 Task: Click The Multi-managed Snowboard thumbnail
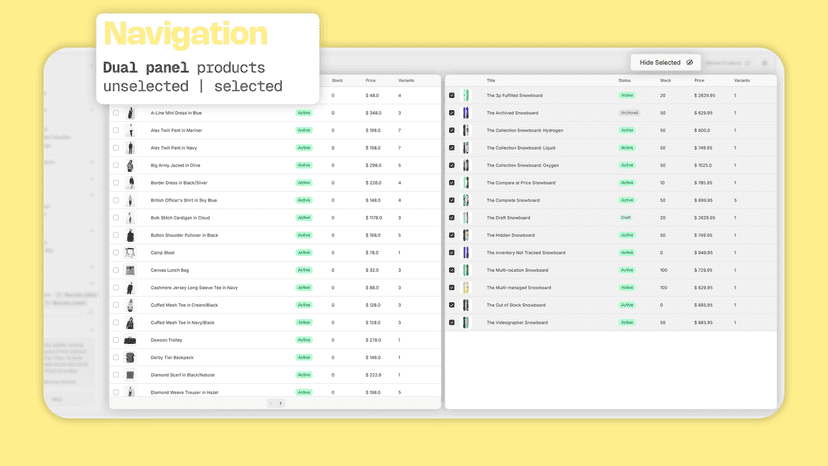pyautogui.click(x=466, y=287)
